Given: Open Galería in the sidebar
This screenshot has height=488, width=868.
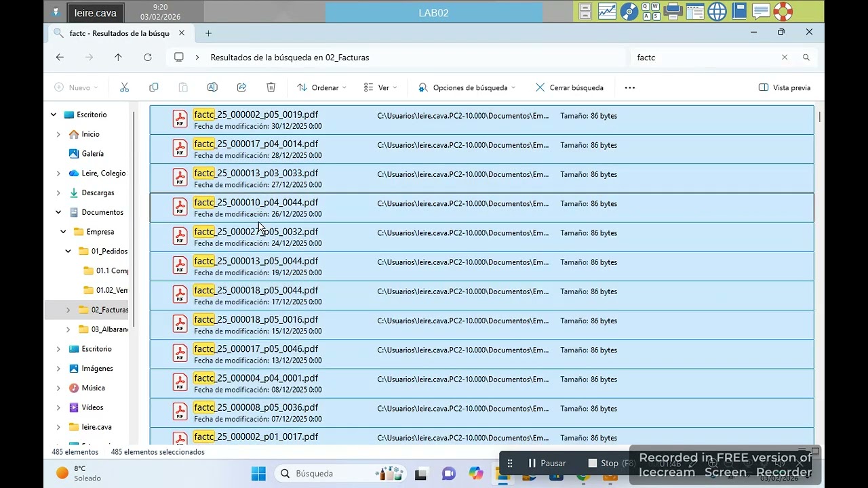Looking at the screenshot, I should 86,154.
